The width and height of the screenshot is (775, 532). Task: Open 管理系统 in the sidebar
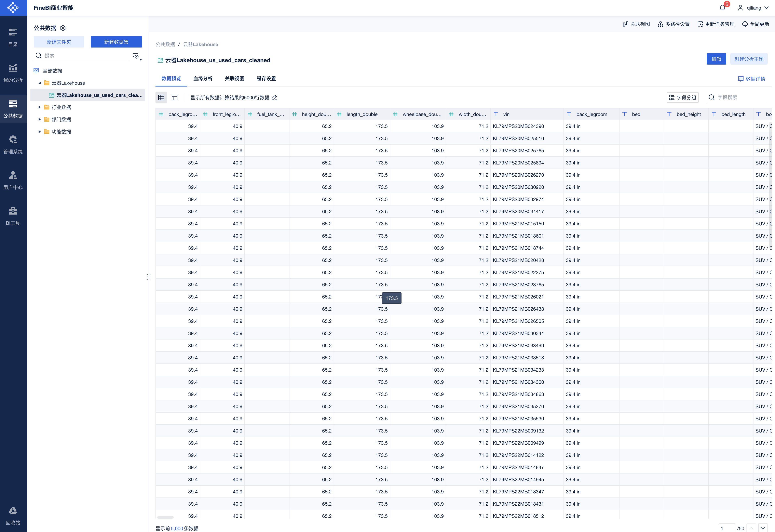[x=13, y=144]
